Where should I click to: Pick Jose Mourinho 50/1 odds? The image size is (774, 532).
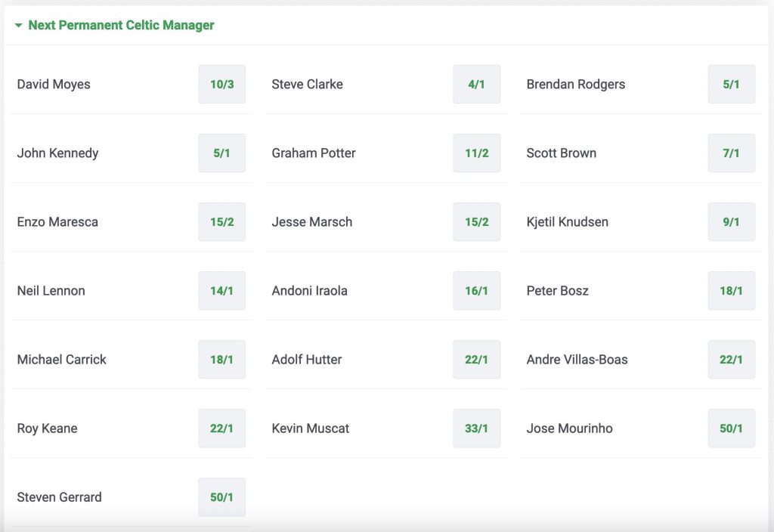click(731, 428)
